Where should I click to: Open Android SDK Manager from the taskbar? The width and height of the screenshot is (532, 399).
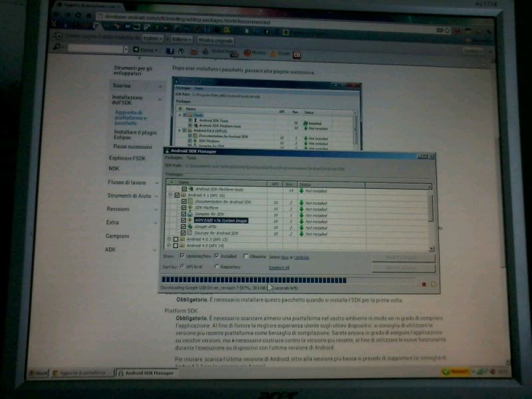146,373
